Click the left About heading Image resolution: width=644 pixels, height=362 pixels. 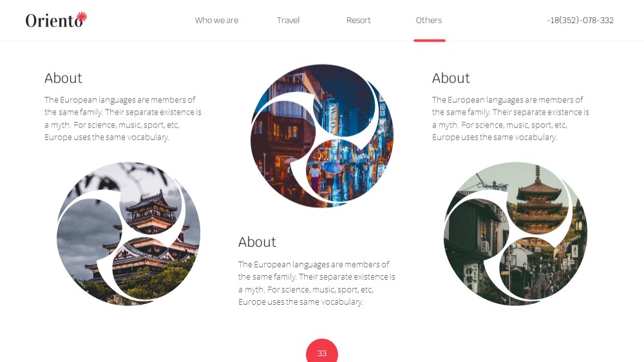(x=63, y=78)
